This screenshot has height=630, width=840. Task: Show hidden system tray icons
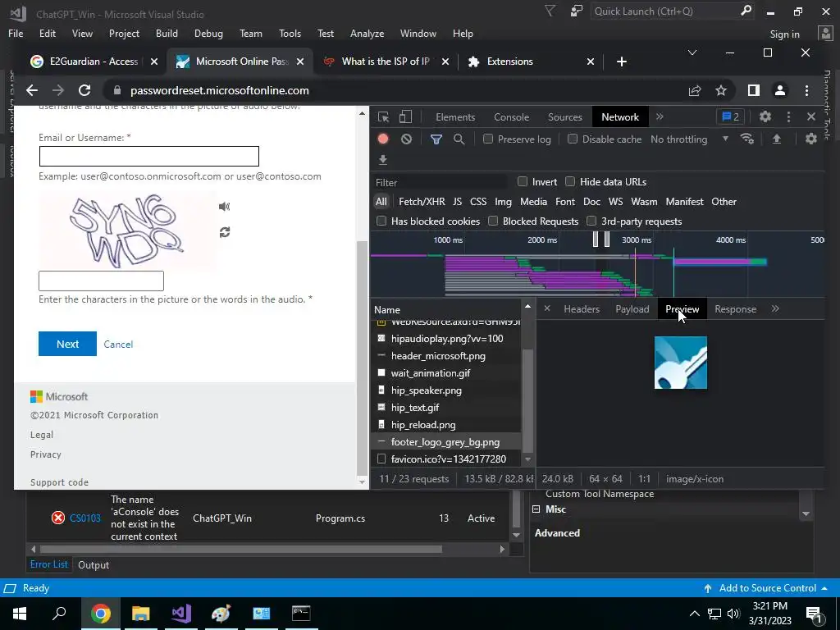694,614
